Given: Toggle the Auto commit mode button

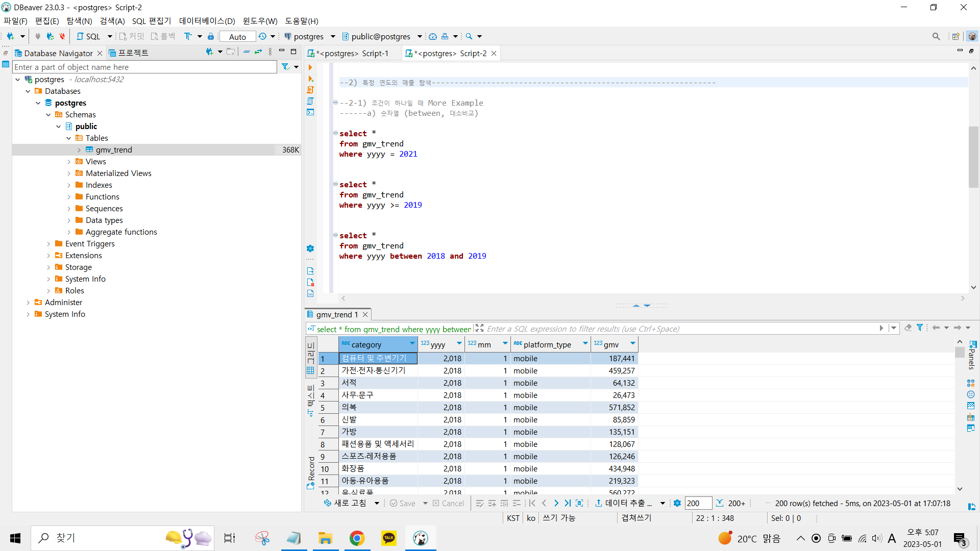Looking at the screenshot, I should point(237,37).
